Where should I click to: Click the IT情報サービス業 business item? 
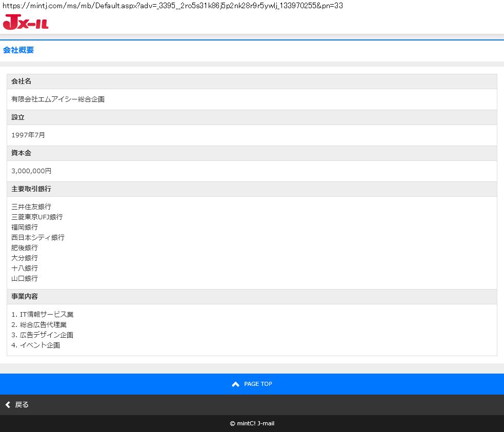coord(46,315)
